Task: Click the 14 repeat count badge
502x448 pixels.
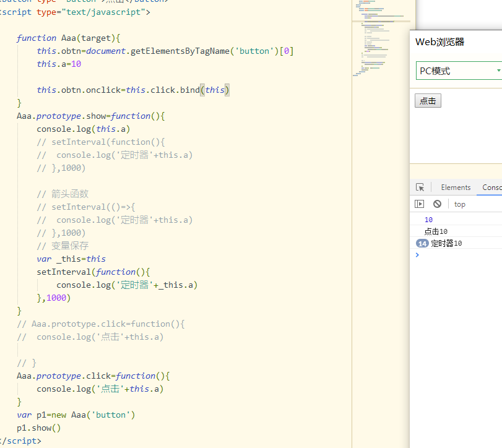Action: pos(422,243)
